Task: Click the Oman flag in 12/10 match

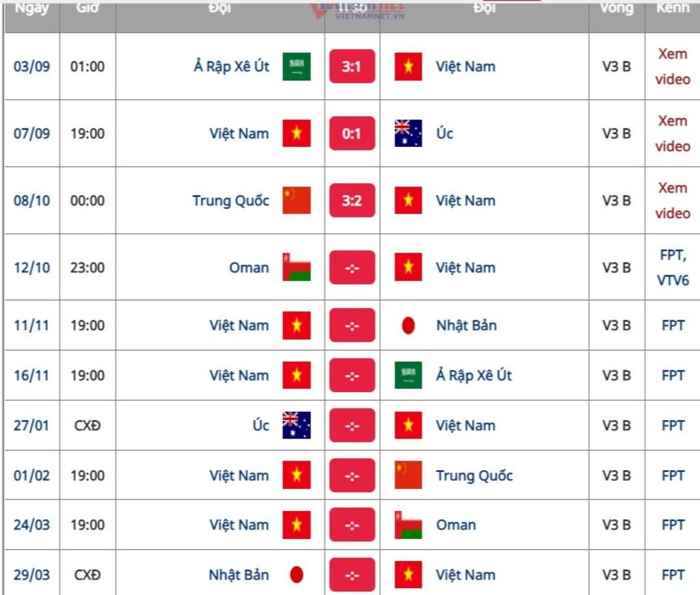Action: point(297,267)
